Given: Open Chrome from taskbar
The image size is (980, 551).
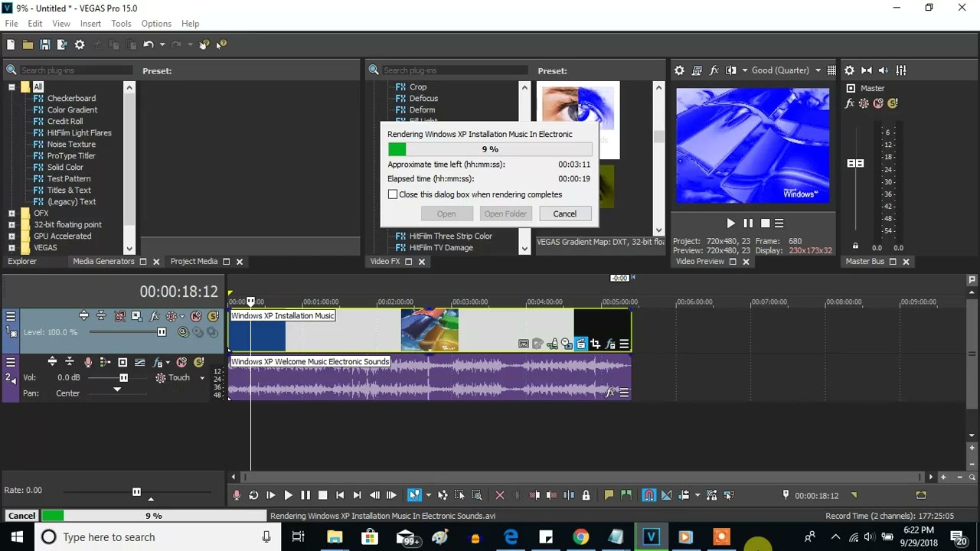Looking at the screenshot, I should [x=581, y=537].
